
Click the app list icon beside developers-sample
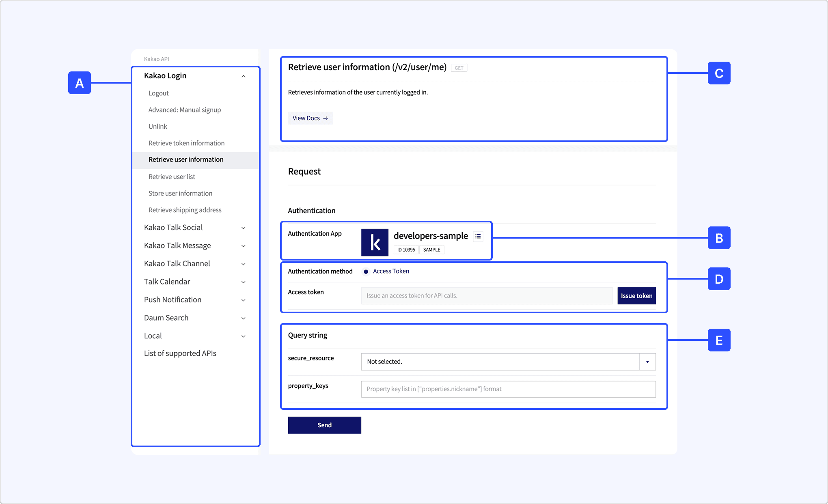click(x=478, y=236)
